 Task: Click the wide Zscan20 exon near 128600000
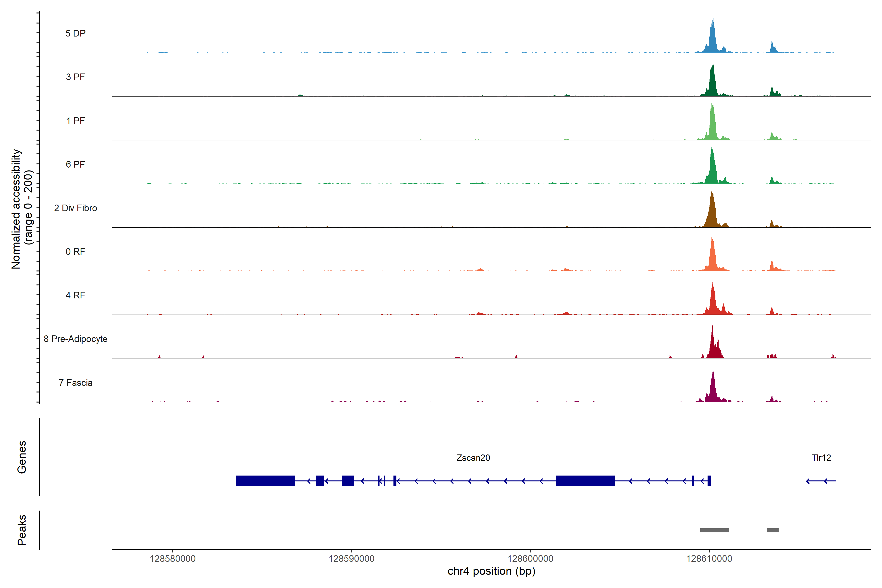coord(585,481)
